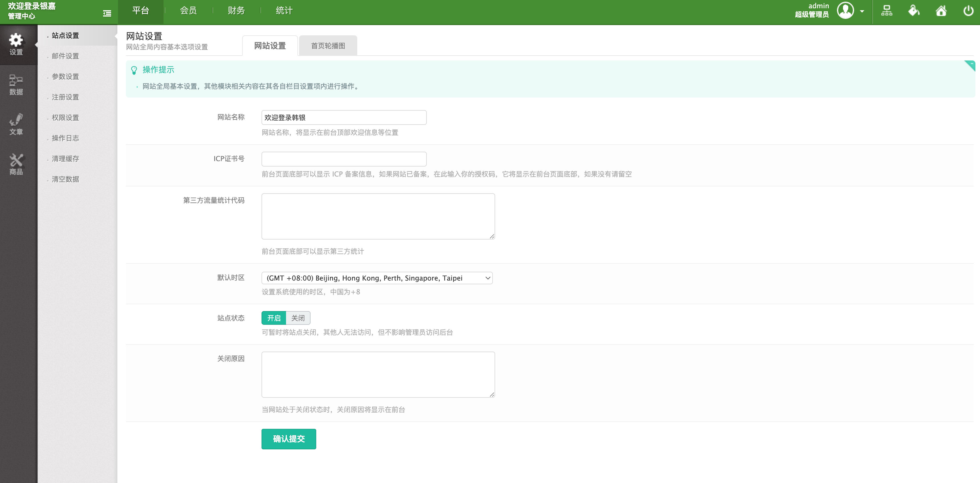This screenshot has height=483, width=980.
Task: Expand the admin account dropdown arrow
Action: [x=862, y=11]
